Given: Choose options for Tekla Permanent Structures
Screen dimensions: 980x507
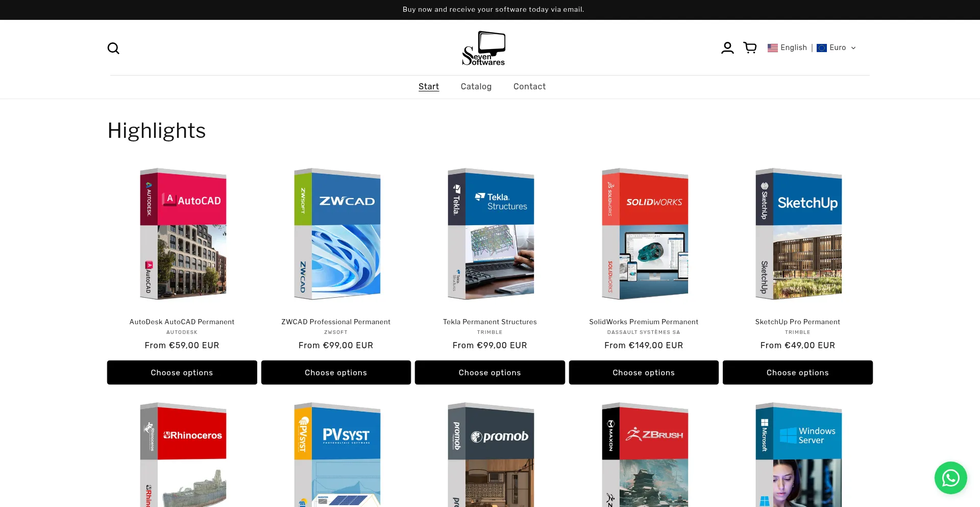Looking at the screenshot, I should coord(490,373).
